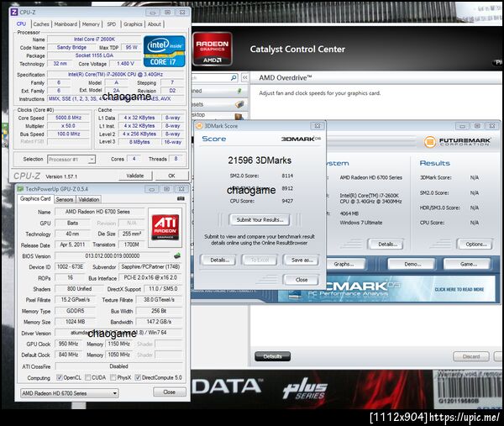Toggle the OpenCL checkbox

point(59,377)
